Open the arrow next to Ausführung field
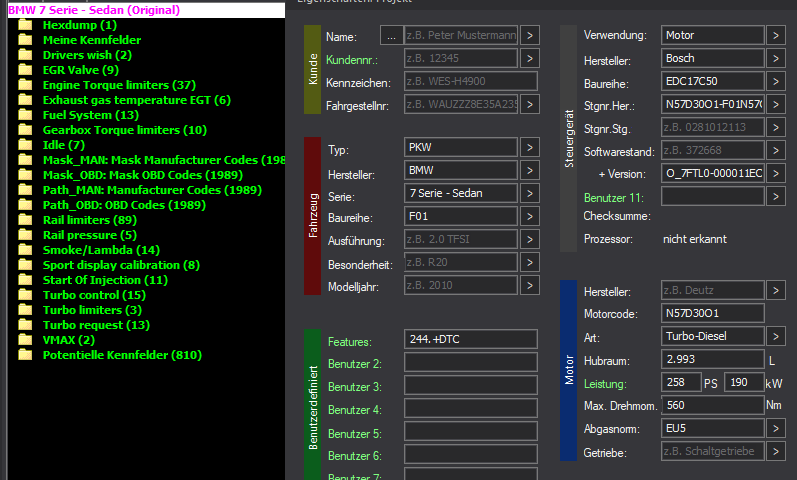Screen dimensions: 797x480 (530, 239)
